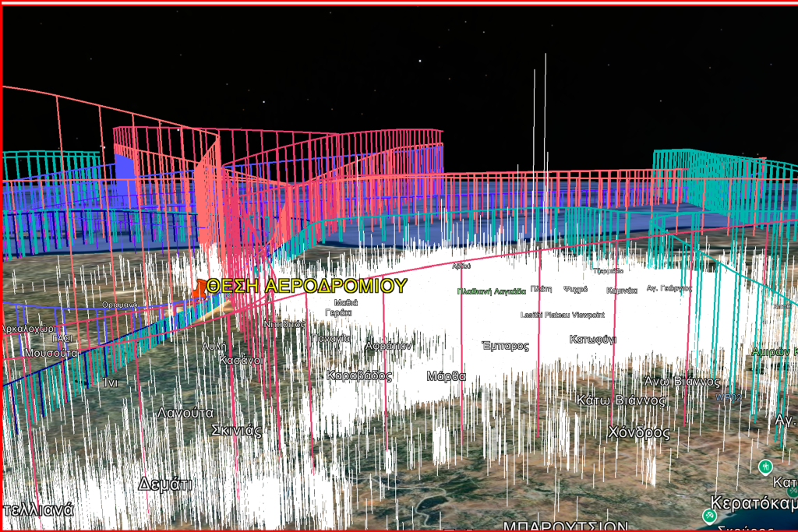Click the Σκινιάς place label
Viewport: 798px width, 532px height.
click(x=237, y=431)
